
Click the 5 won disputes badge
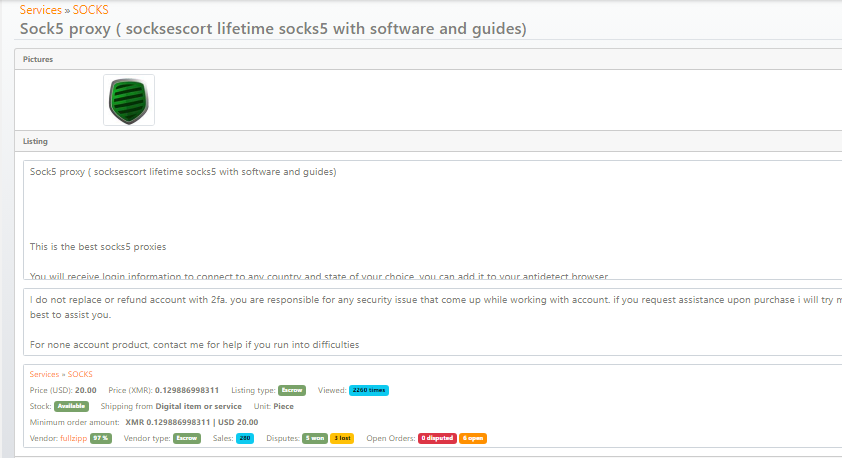[x=315, y=438]
